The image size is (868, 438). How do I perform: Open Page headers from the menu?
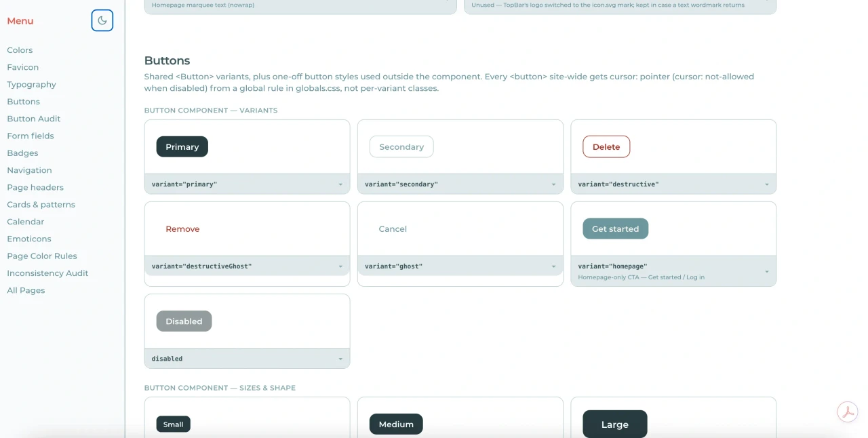(x=35, y=187)
